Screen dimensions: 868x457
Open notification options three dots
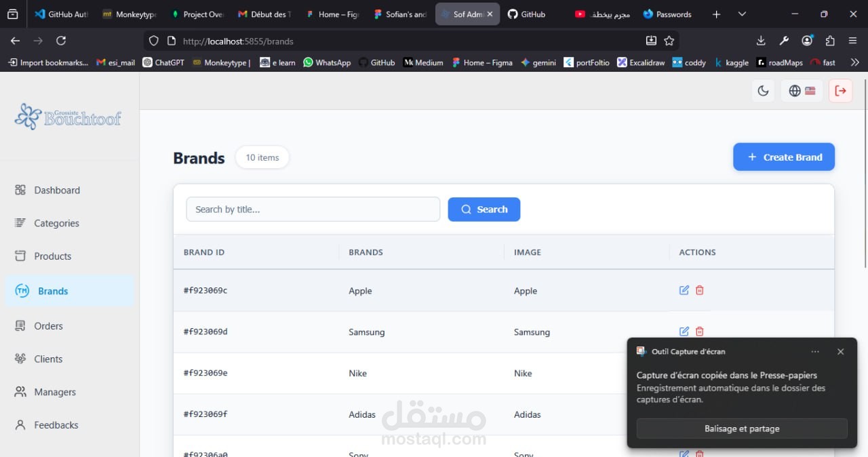tap(815, 352)
